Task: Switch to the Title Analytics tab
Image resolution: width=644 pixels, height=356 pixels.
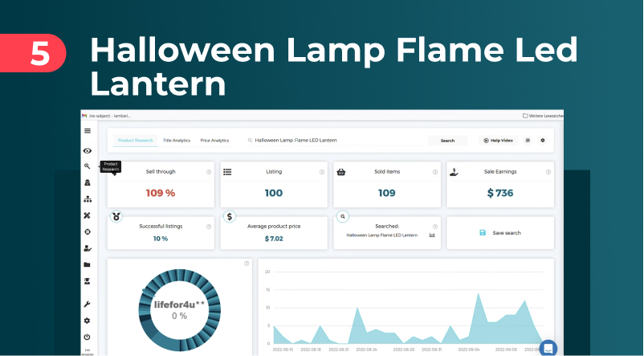Action: click(x=177, y=141)
